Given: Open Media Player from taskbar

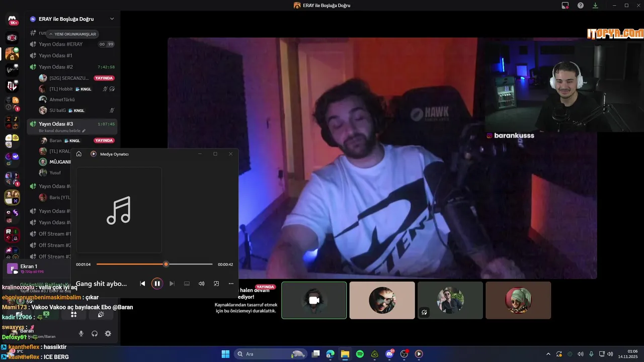Looking at the screenshot, I should 419,354.
